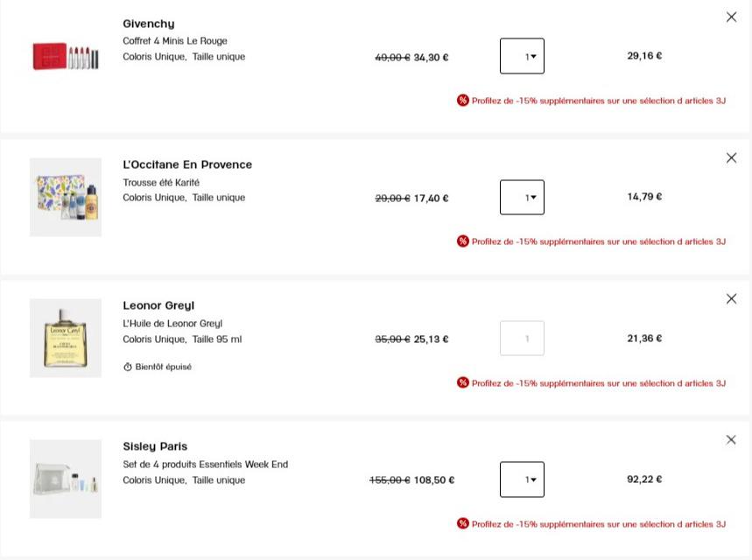752x560 pixels.
Task: Open the Givenchy brand link
Action: 149,24
